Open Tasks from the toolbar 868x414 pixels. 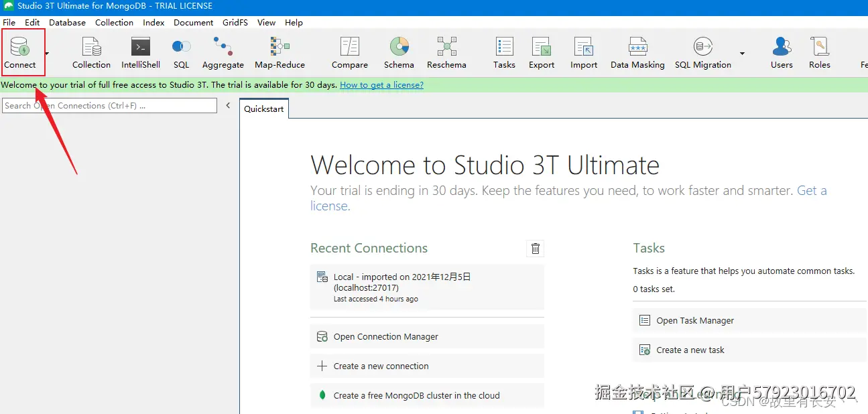pyautogui.click(x=504, y=52)
